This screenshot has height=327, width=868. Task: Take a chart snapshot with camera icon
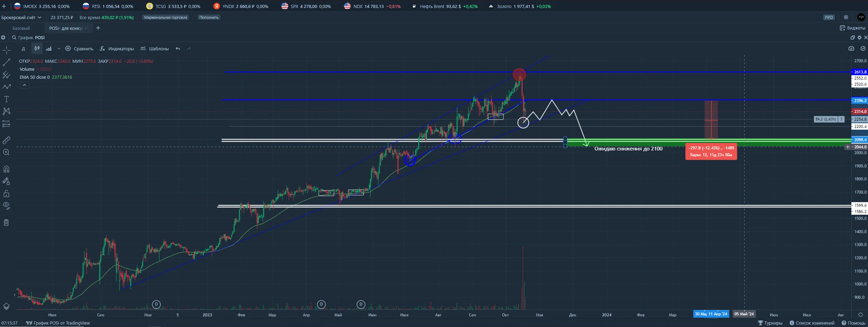[x=851, y=49]
